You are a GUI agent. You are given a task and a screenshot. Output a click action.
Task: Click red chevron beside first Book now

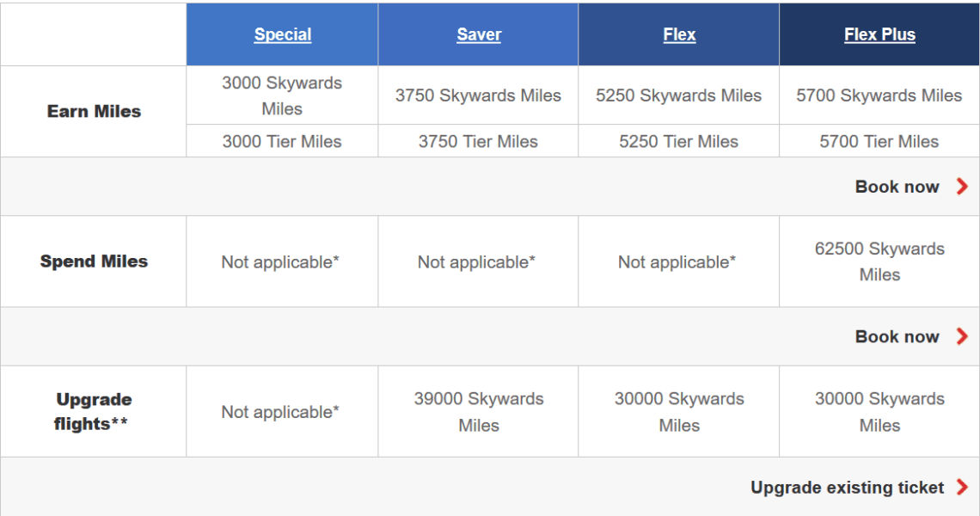(960, 187)
